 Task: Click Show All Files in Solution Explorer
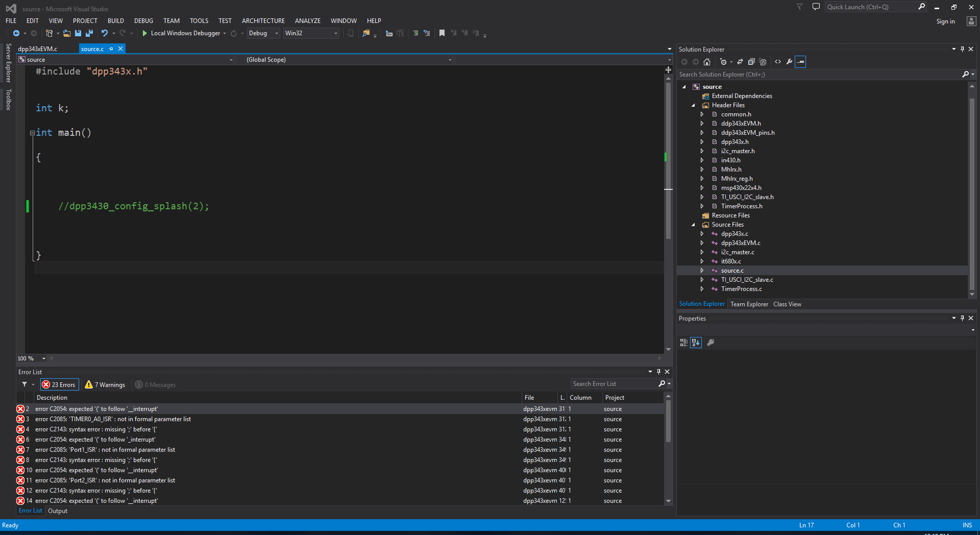pyautogui.click(x=763, y=62)
